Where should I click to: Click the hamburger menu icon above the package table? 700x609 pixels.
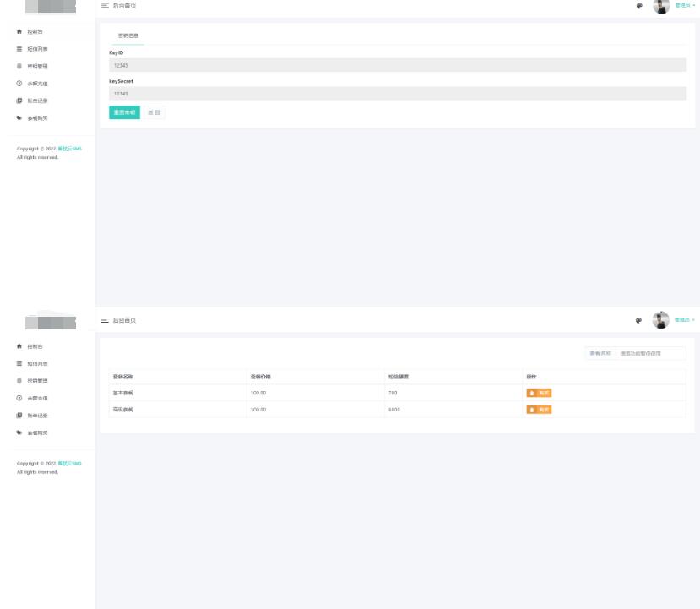point(105,320)
